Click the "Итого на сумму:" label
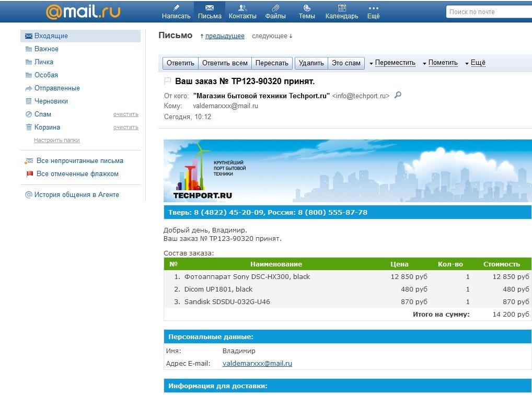 point(441,315)
